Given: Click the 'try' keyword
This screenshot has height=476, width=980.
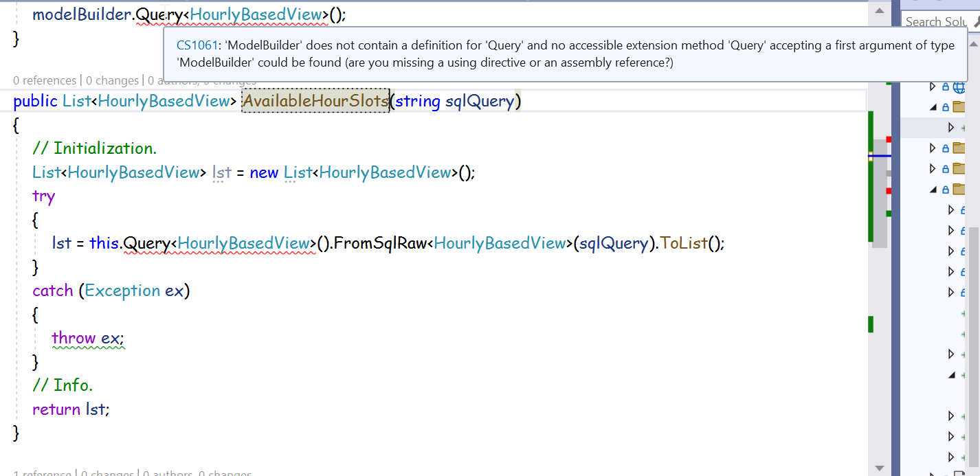Looking at the screenshot, I should (x=44, y=196).
